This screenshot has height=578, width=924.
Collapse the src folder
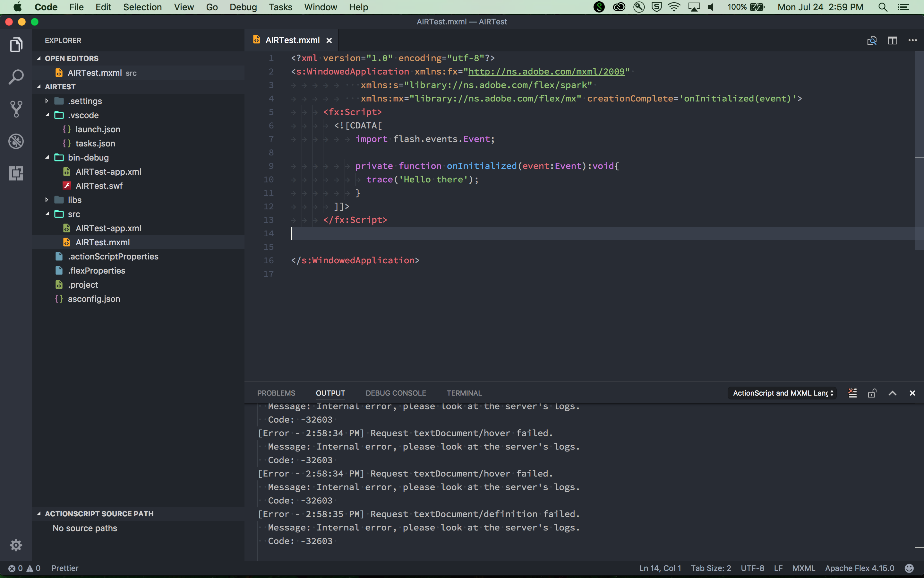[47, 214]
